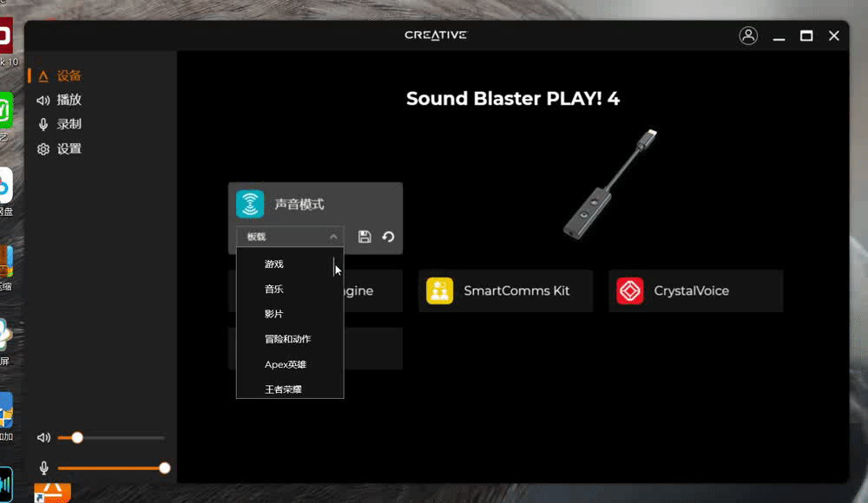Collapse the 板载 sound mode dropdown
The width and height of the screenshot is (868, 503).
[x=290, y=237]
